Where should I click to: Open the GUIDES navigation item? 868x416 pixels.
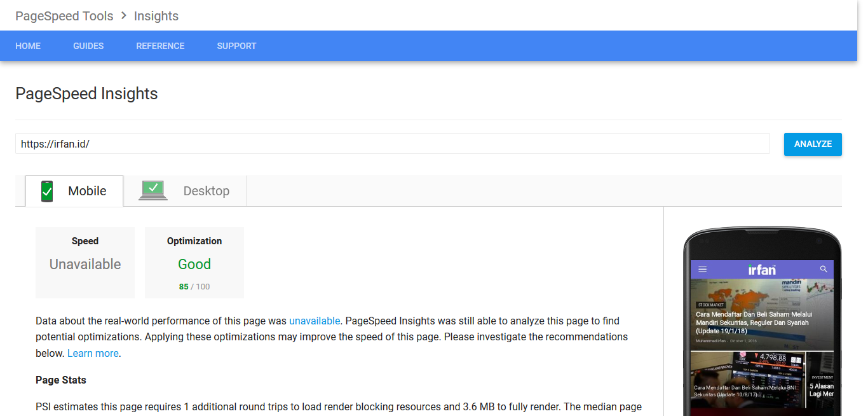88,46
